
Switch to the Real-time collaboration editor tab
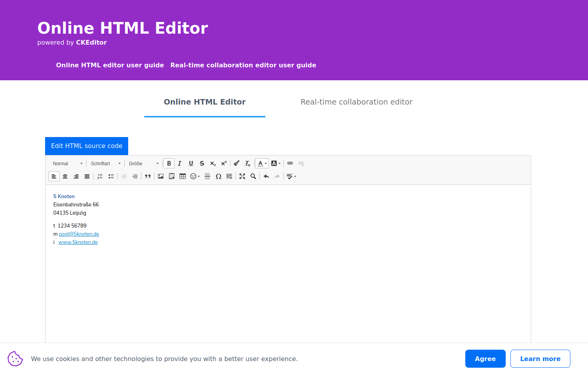click(x=356, y=102)
